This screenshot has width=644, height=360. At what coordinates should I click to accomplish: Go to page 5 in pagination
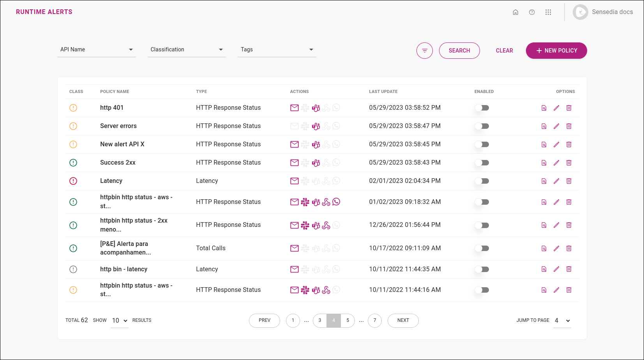(348, 320)
